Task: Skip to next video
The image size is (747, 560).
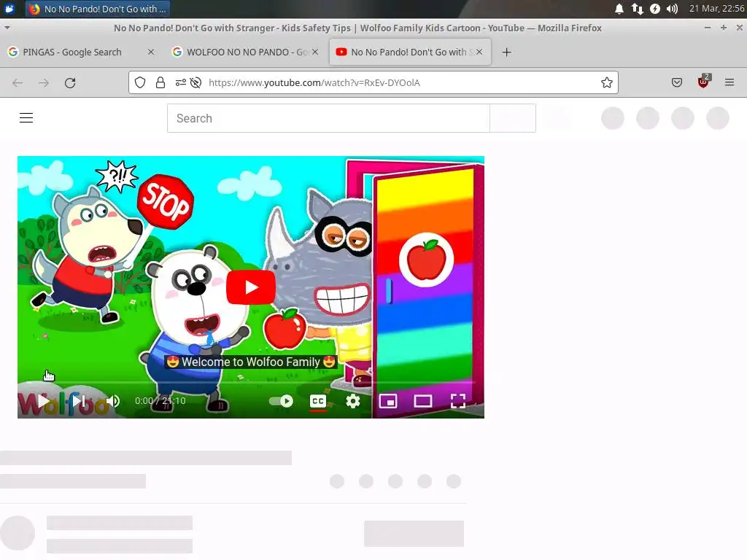Action: pos(79,401)
